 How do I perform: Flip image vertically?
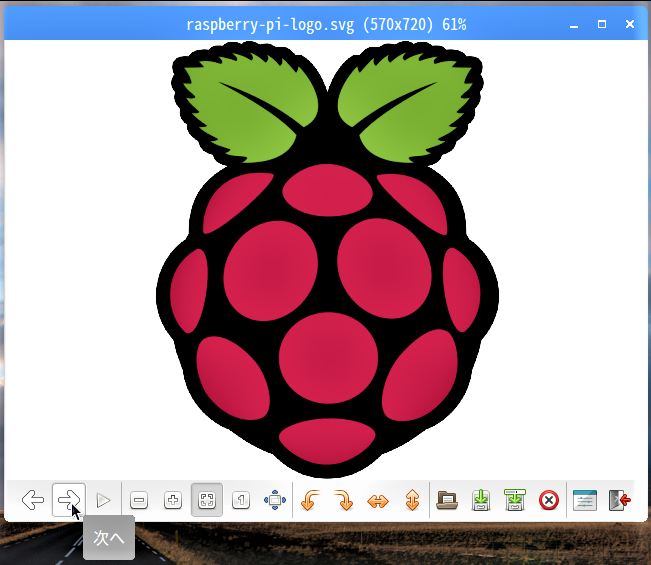click(x=412, y=500)
